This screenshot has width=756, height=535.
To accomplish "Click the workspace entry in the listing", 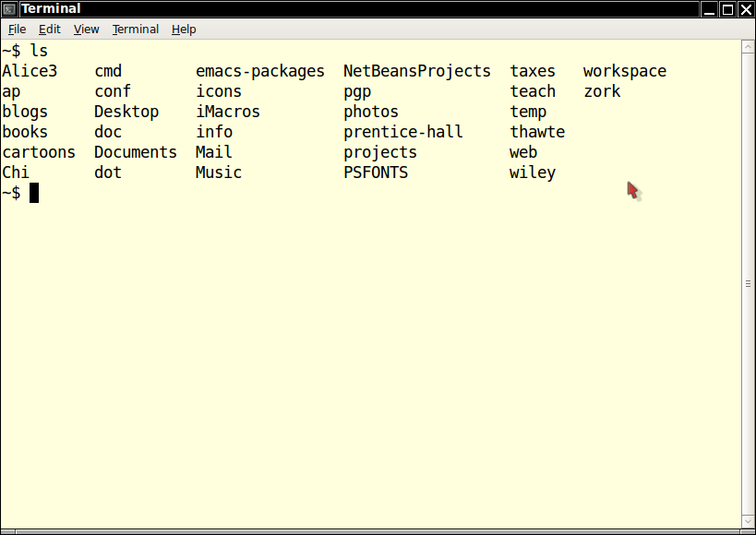I will pyautogui.click(x=624, y=71).
